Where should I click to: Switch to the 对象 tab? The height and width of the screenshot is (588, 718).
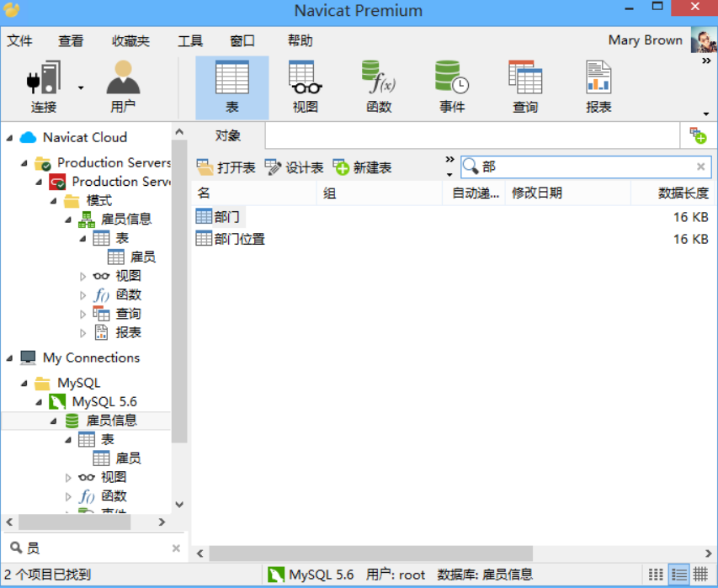point(227,135)
